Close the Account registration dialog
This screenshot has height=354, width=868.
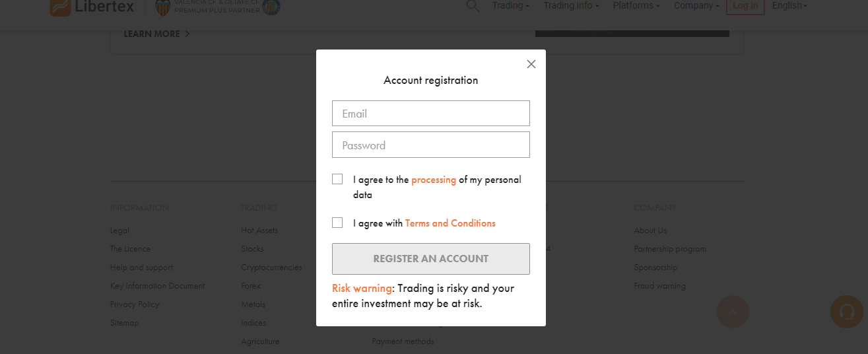(531, 64)
